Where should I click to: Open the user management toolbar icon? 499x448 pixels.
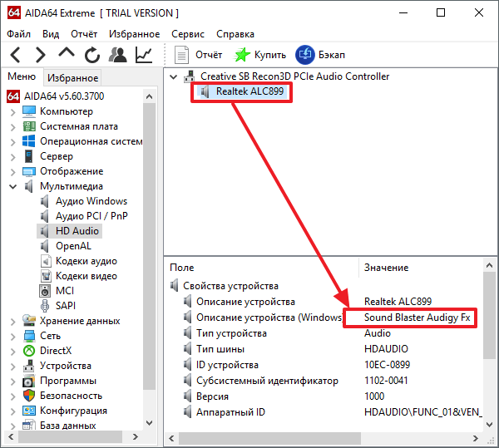pyautogui.click(x=118, y=55)
